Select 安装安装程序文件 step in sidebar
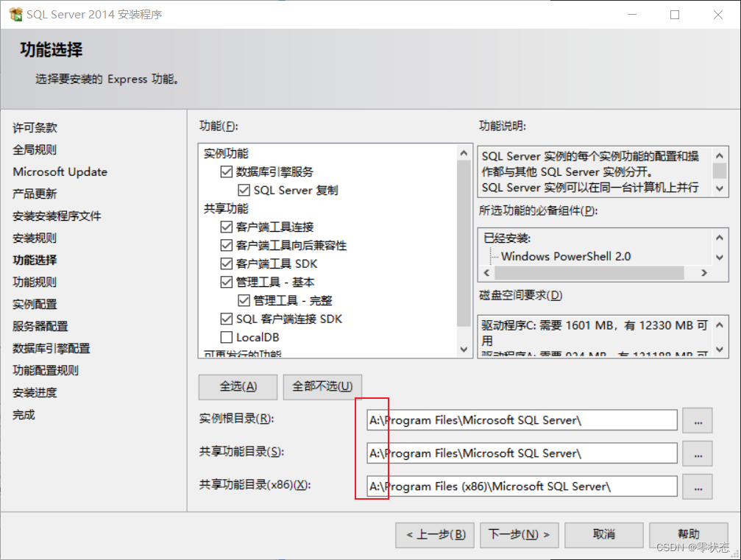The width and height of the screenshot is (741, 560). point(57,216)
